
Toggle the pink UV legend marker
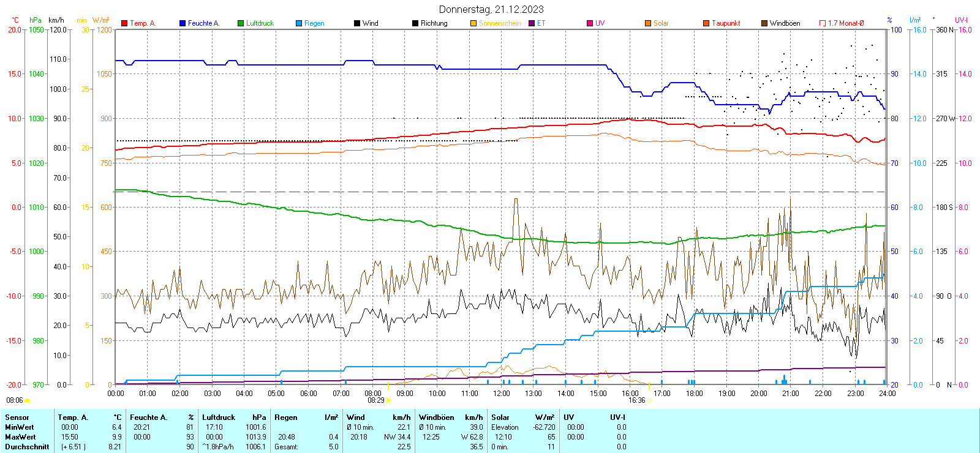pyautogui.click(x=590, y=23)
